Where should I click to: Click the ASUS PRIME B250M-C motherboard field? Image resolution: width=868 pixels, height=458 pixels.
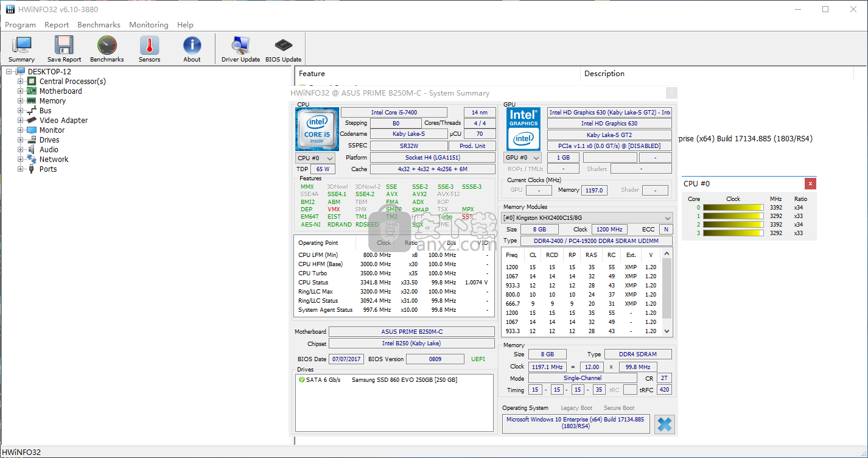coord(411,331)
